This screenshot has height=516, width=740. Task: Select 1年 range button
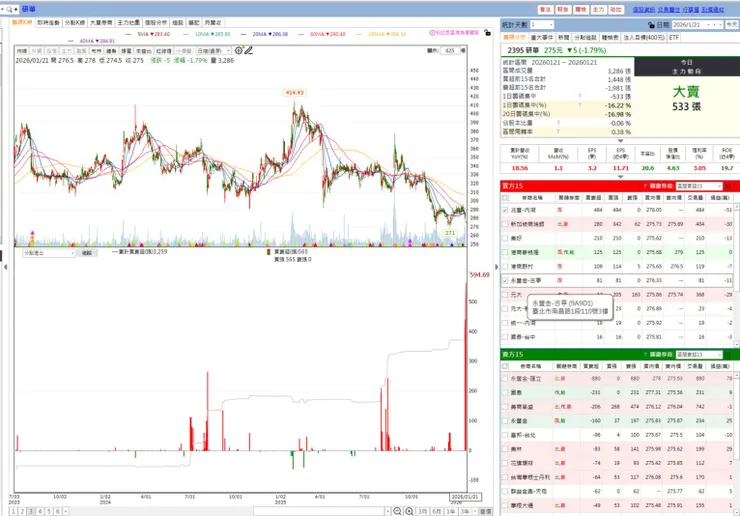[451, 511]
